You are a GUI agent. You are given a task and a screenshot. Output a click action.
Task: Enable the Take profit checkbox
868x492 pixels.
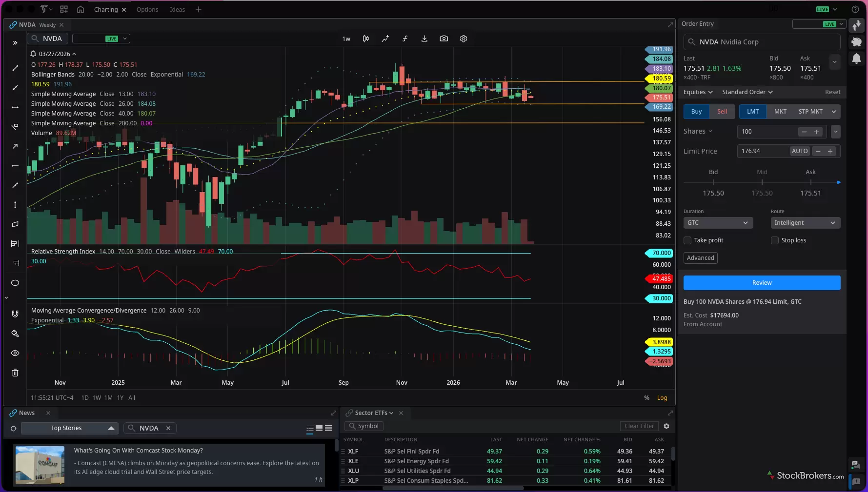687,240
